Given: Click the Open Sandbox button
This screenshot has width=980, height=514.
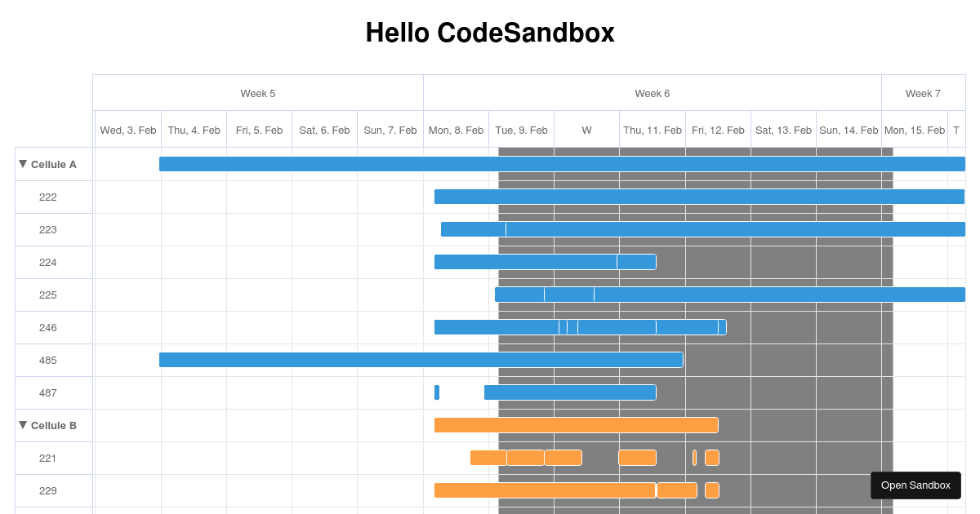Looking at the screenshot, I should 915,485.
